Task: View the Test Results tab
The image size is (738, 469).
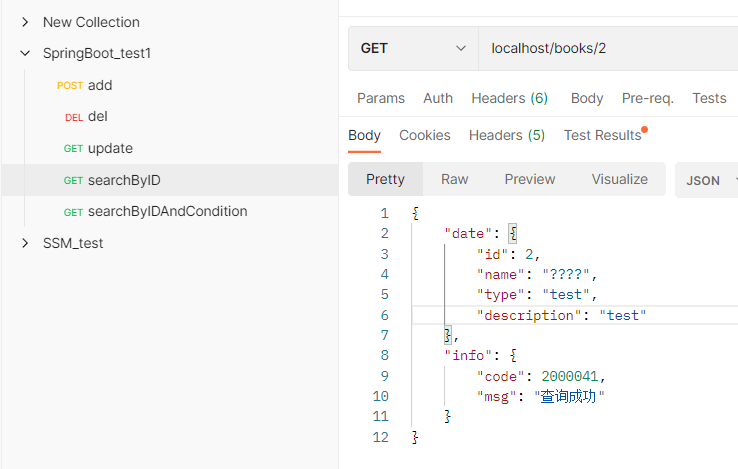Action: [603, 135]
